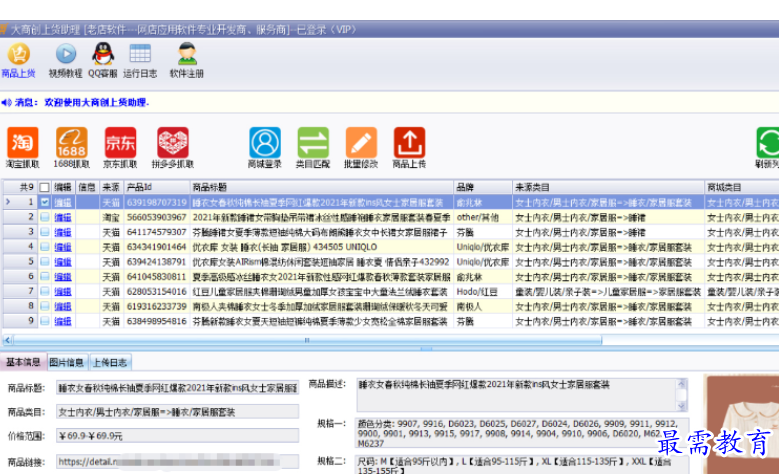Switch to the 基本信息 tab
The width and height of the screenshot is (779, 474).
click(x=23, y=362)
